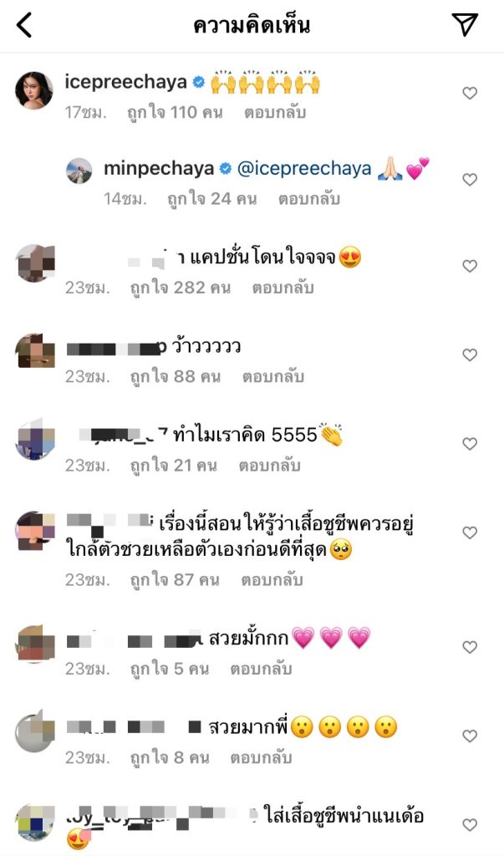
Task: Tap heart on แคปชั่นโดนใจ comment
Action: point(470,266)
